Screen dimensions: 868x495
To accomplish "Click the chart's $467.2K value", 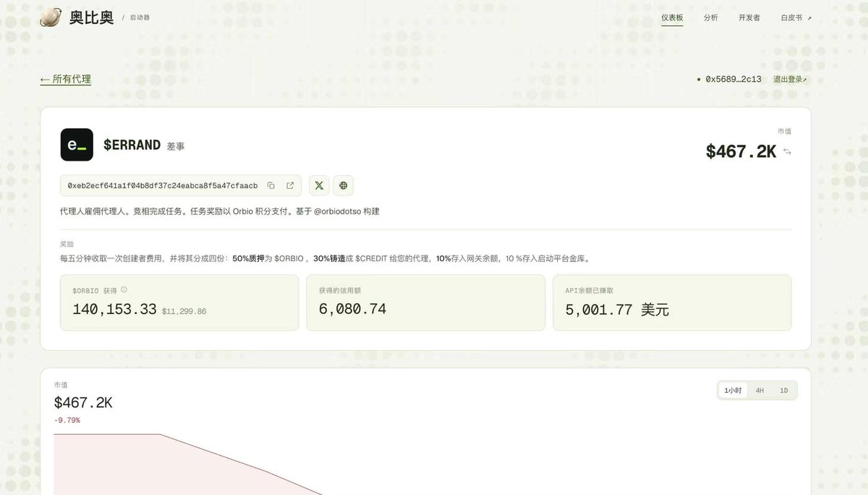I will (83, 402).
